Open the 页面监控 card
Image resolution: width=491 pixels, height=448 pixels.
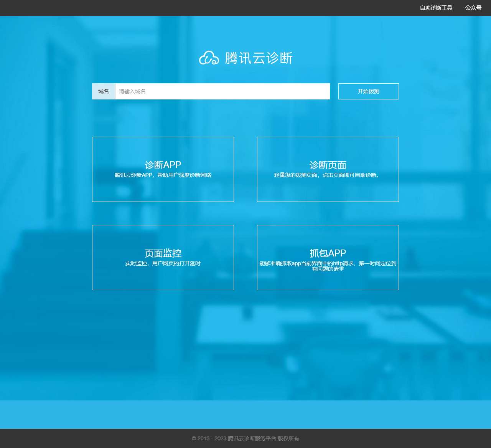point(163,258)
